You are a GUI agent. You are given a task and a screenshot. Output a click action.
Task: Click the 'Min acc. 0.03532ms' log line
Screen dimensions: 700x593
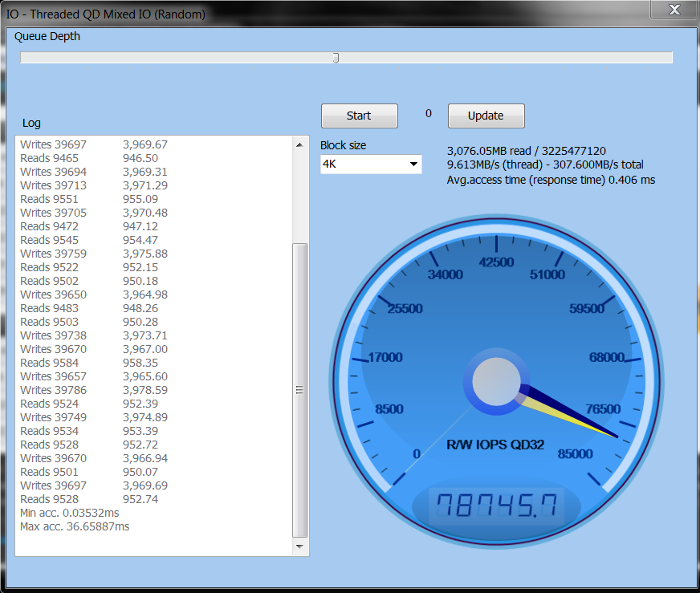tap(70, 513)
